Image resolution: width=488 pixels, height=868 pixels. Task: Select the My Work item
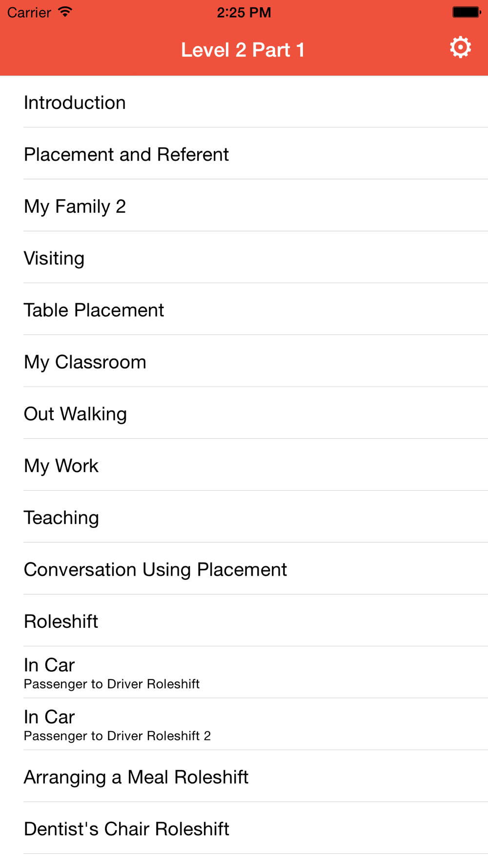(244, 465)
